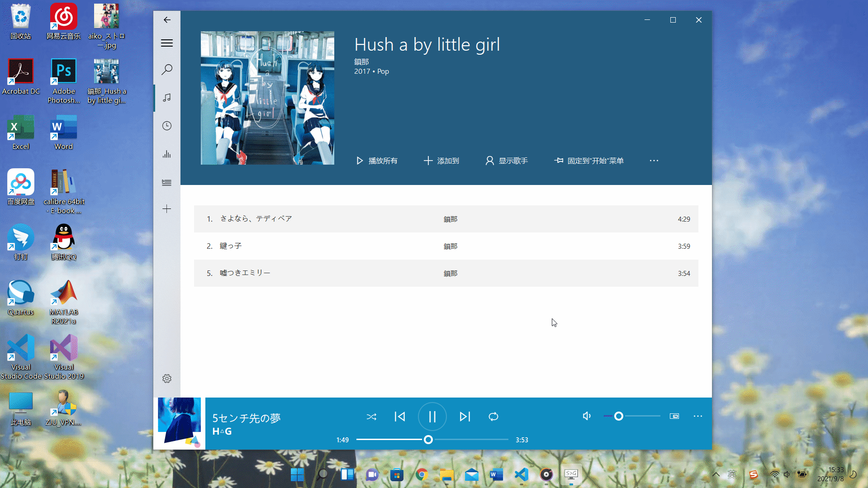
Task: Click artist name in 鍵っ子 row
Action: point(450,246)
